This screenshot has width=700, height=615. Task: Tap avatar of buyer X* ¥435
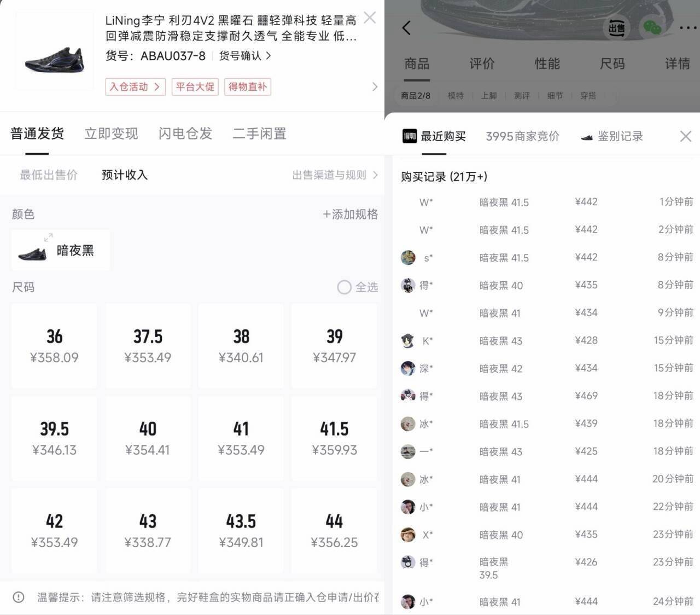pos(408,535)
